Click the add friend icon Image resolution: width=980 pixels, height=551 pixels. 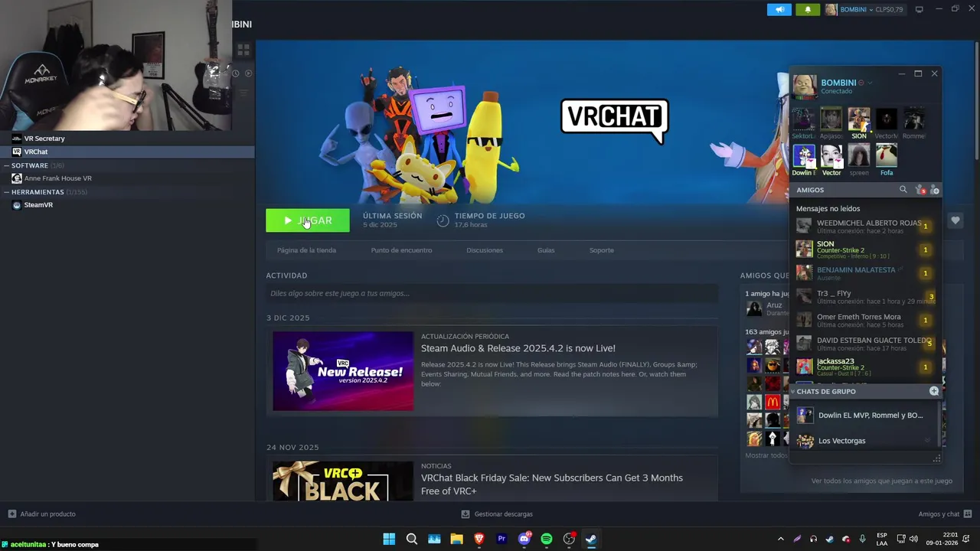935,190
